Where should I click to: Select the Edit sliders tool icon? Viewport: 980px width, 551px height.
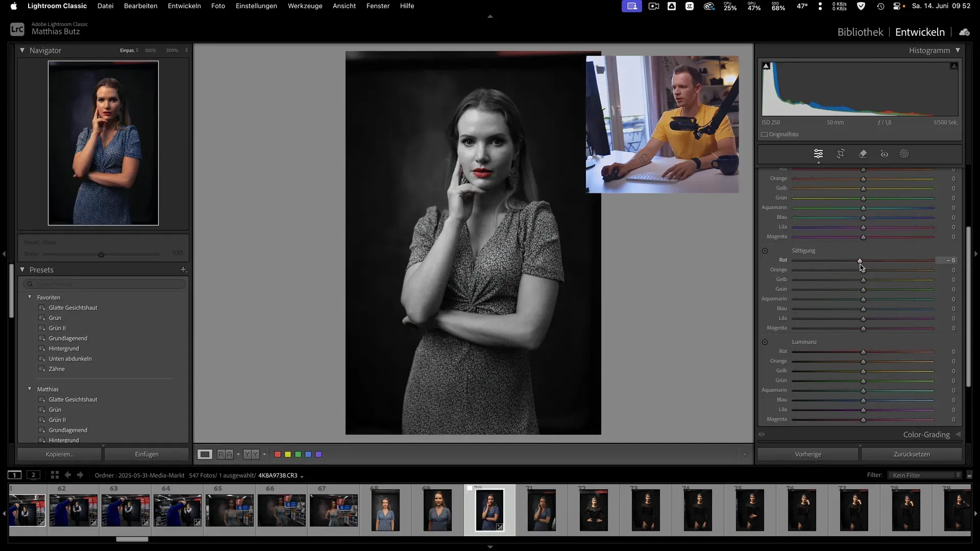click(818, 154)
